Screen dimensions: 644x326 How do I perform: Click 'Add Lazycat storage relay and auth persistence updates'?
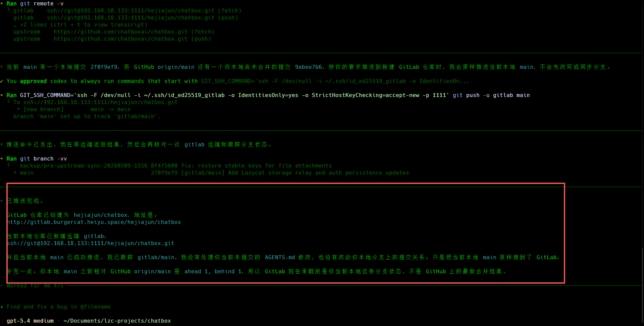[319, 173]
